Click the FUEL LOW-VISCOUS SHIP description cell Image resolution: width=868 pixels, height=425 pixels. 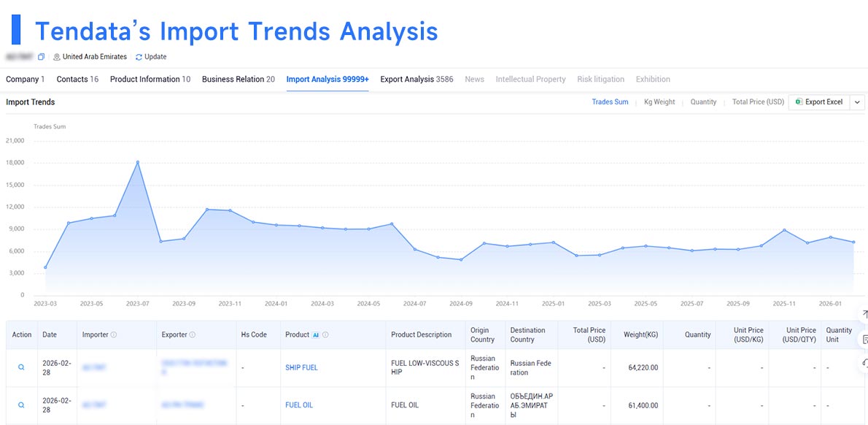[x=425, y=367]
